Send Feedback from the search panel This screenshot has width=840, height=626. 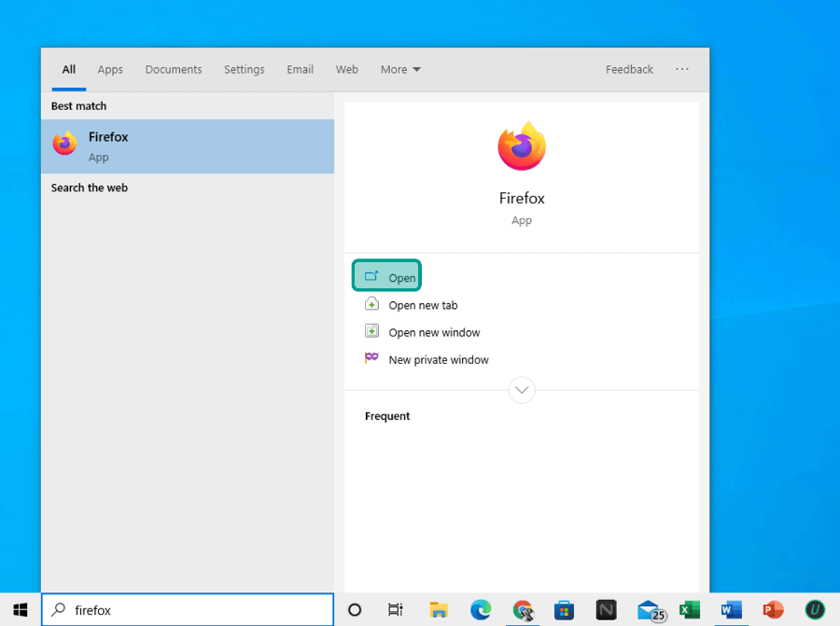(629, 70)
